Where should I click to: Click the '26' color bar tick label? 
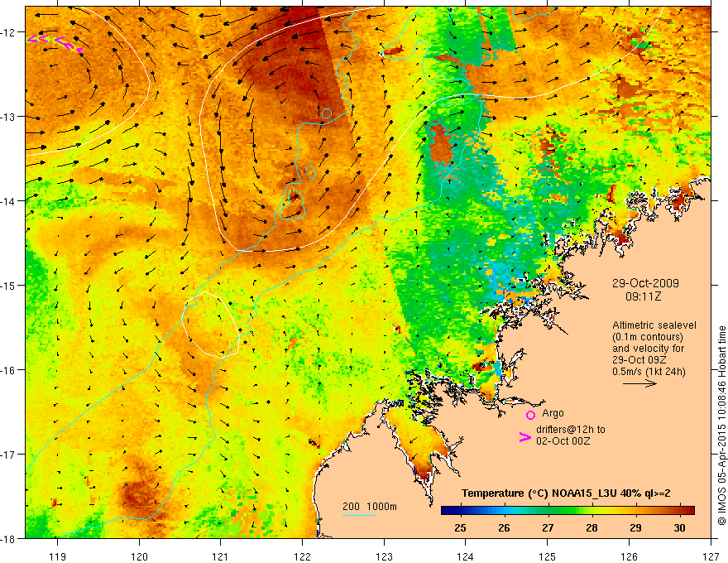pyautogui.click(x=504, y=527)
